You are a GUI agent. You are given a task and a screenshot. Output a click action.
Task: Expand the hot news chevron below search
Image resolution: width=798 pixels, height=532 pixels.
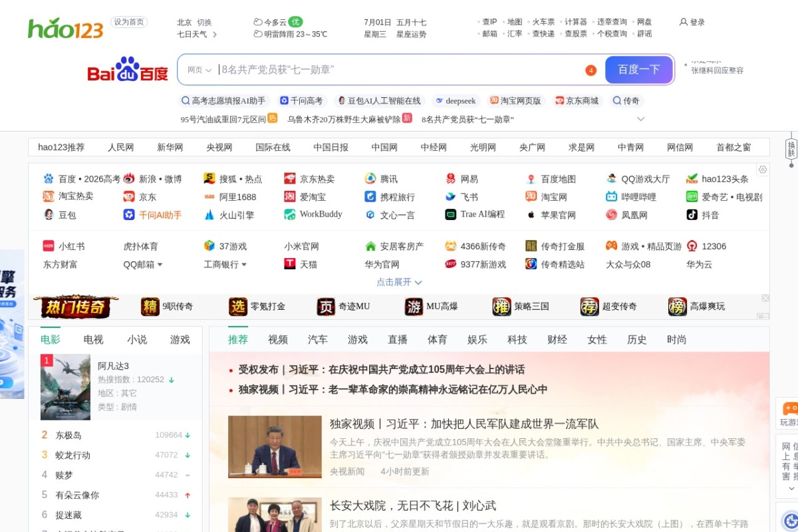pyautogui.click(x=641, y=119)
